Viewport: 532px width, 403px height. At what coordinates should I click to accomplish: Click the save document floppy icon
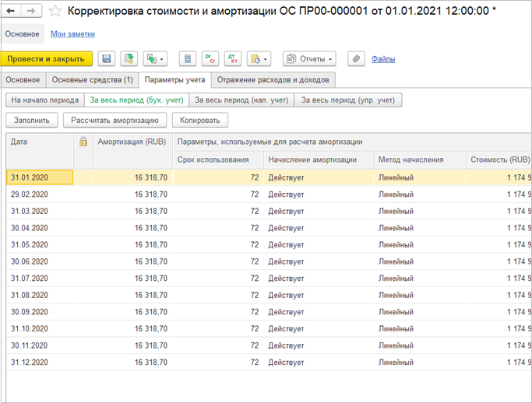click(107, 59)
